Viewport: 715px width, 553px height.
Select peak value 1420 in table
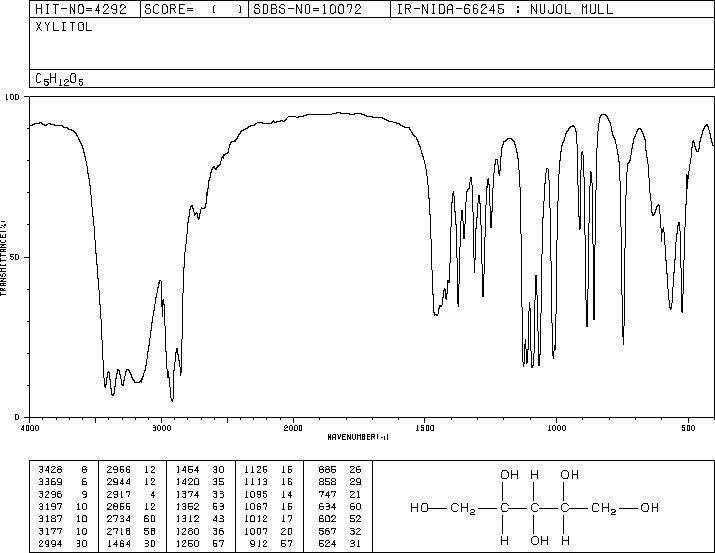pyautogui.click(x=187, y=482)
